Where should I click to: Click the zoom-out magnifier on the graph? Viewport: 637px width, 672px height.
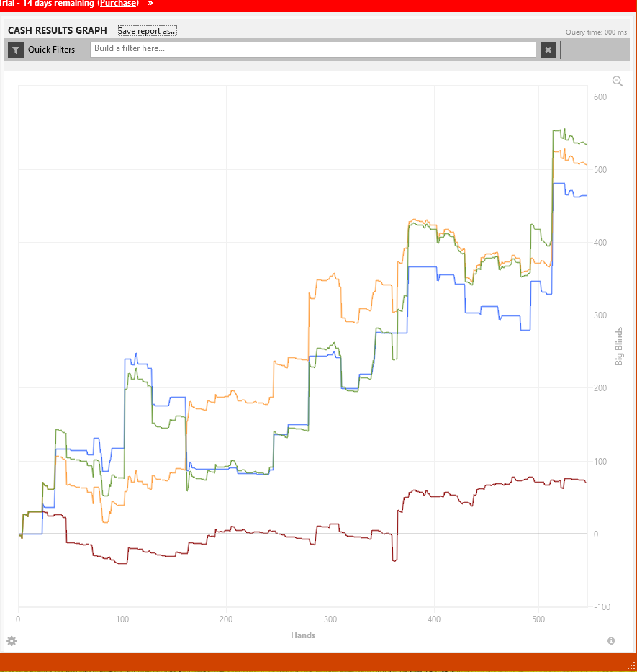[x=618, y=81]
